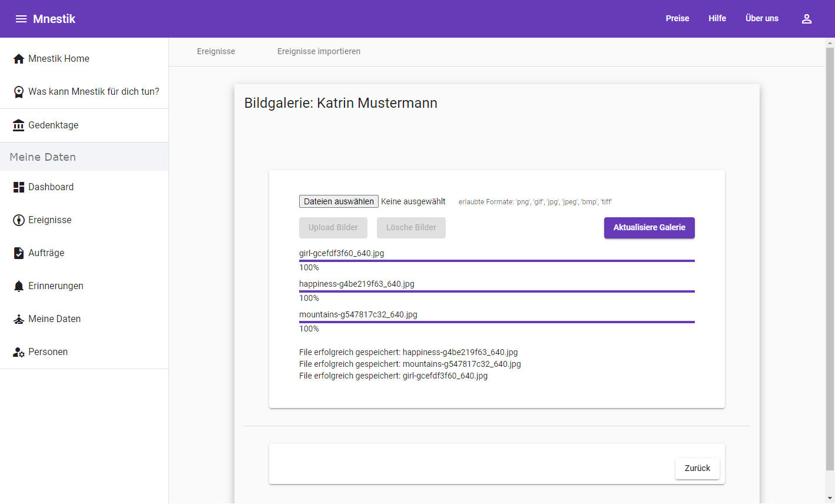The width and height of the screenshot is (835, 504).
Task: Switch to the Ereignisse tab
Action: pos(216,52)
